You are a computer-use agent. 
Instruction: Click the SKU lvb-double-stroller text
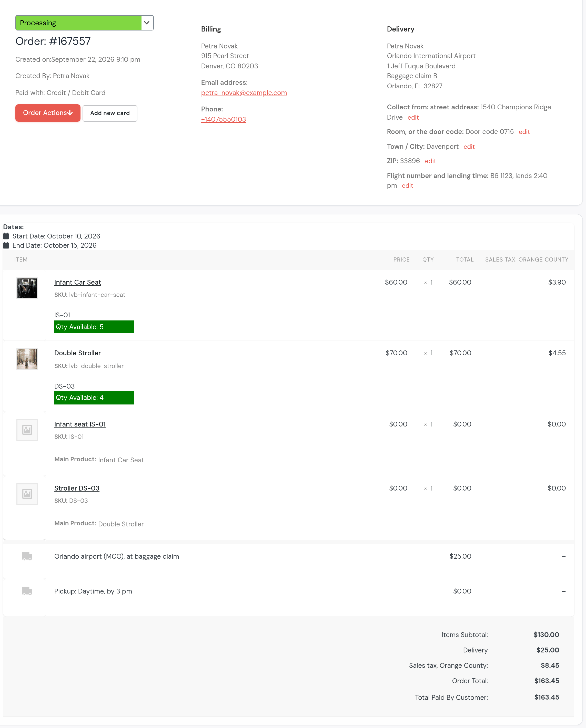point(89,366)
